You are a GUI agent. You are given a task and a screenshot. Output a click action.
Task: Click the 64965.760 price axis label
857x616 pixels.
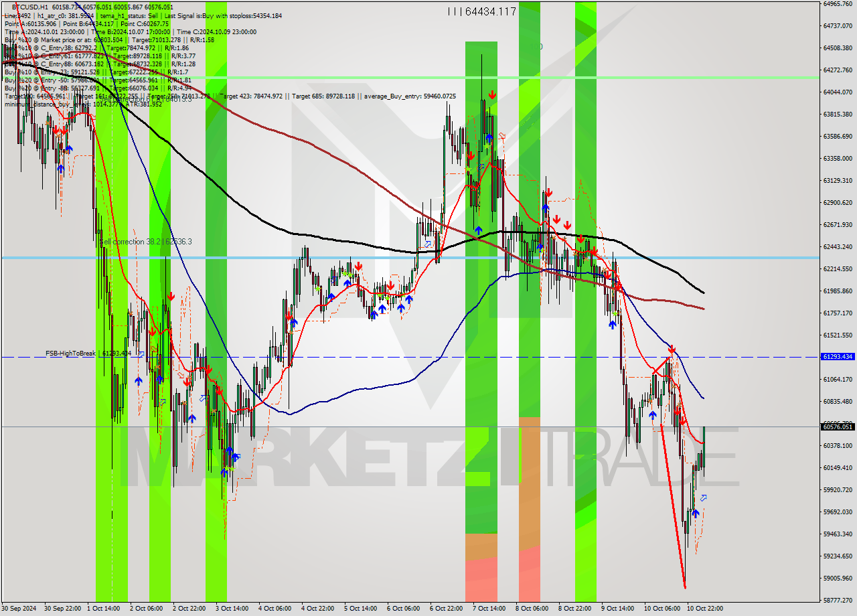pyautogui.click(x=837, y=4)
